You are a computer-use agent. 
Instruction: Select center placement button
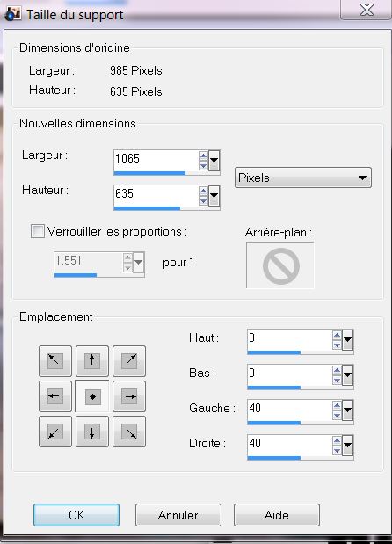point(92,396)
